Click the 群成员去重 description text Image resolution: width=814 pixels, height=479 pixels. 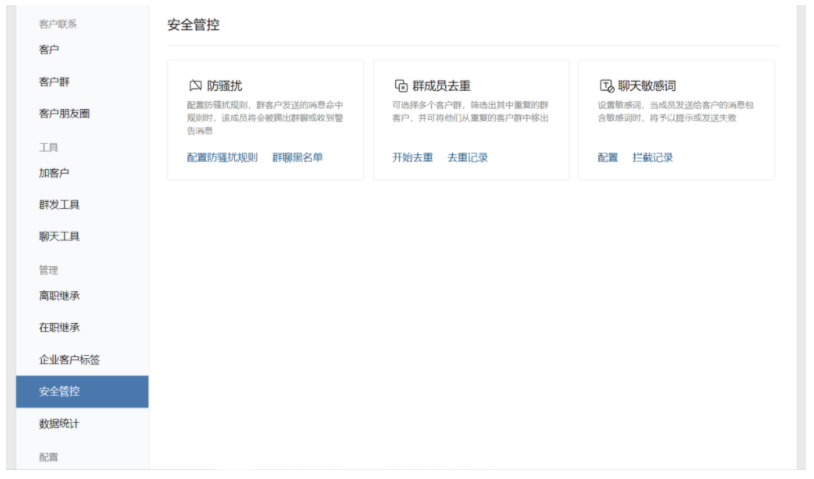tap(470, 112)
